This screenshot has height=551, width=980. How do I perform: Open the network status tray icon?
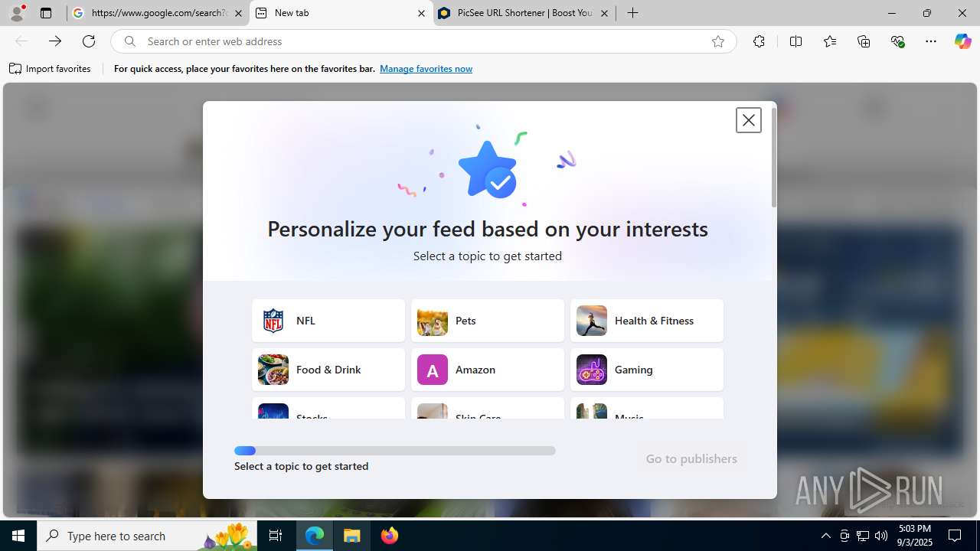tap(863, 536)
